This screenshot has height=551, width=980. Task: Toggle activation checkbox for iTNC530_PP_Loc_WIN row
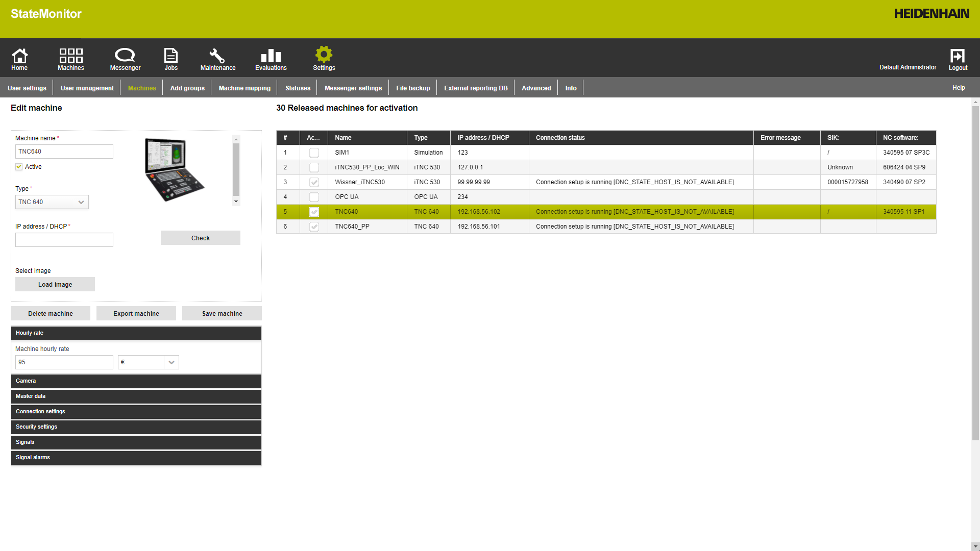pyautogui.click(x=314, y=167)
